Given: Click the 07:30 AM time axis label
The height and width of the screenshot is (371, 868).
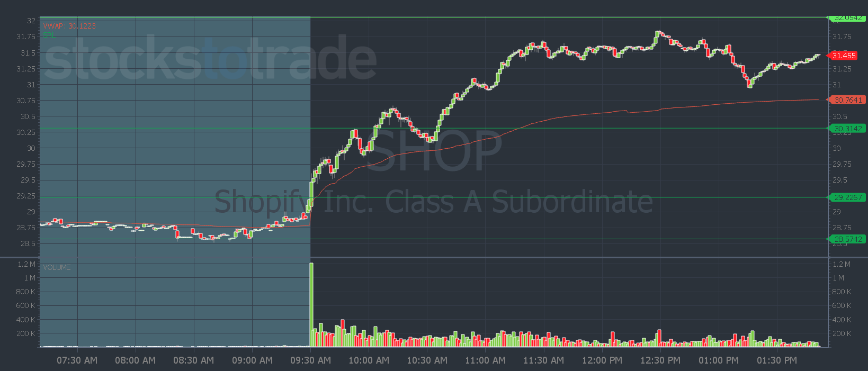Looking at the screenshot, I should point(77,360).
